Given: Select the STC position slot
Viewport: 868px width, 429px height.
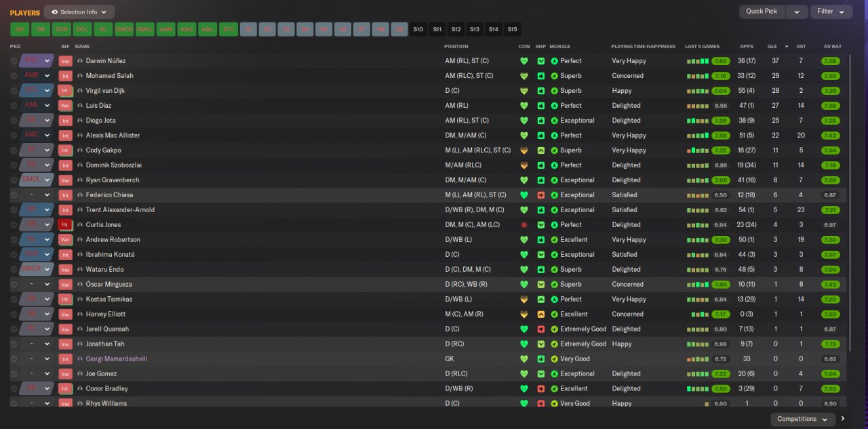Looking at the screenshot, I should pyautogui.click(x=229, y=30).
